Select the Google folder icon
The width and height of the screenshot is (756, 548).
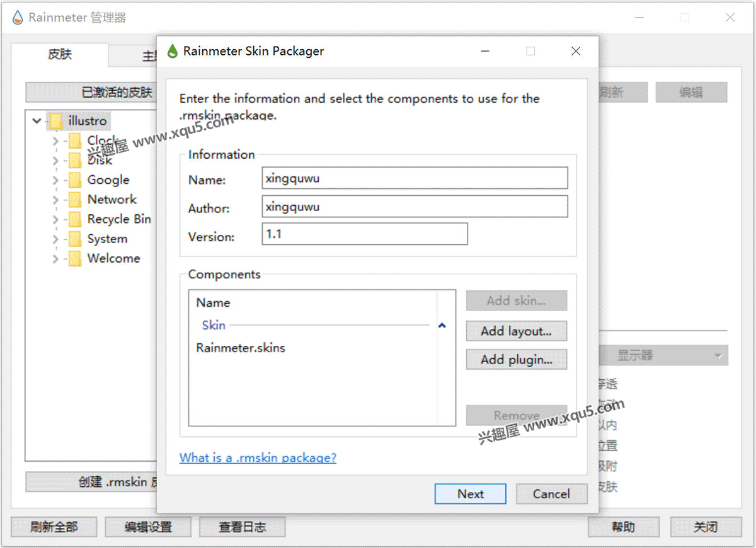[75, 180]
